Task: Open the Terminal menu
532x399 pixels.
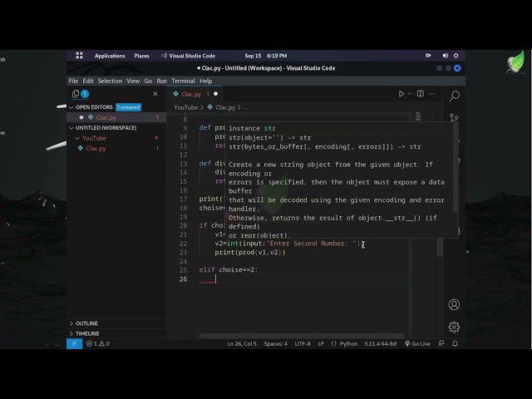Action: (x=183, y=81)
